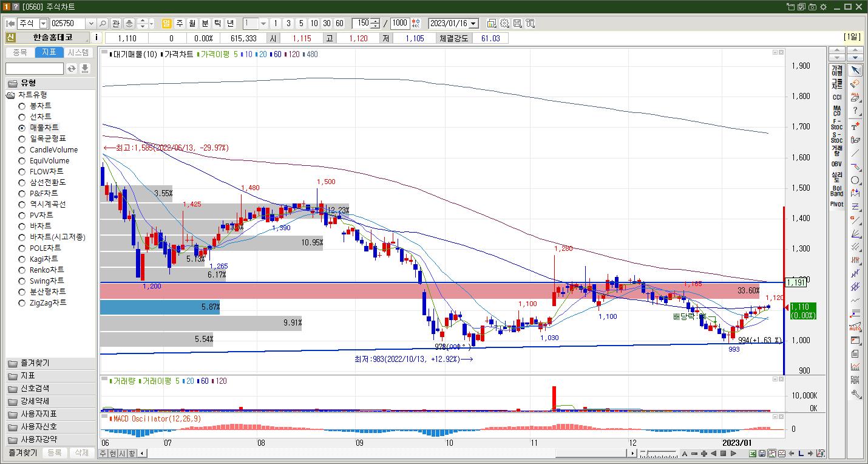This screenshot has width=868, height=464.
Task: Select CandleVolume chart type
Action: coord(48,149)
